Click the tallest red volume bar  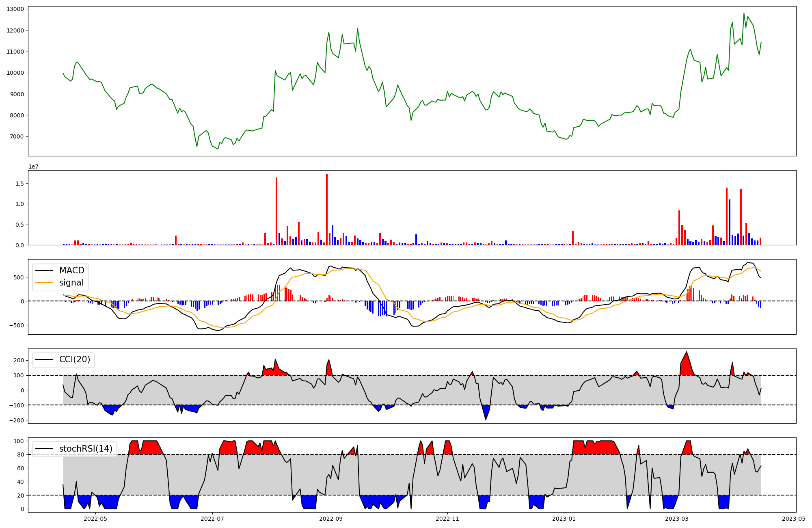click(327, 209)
